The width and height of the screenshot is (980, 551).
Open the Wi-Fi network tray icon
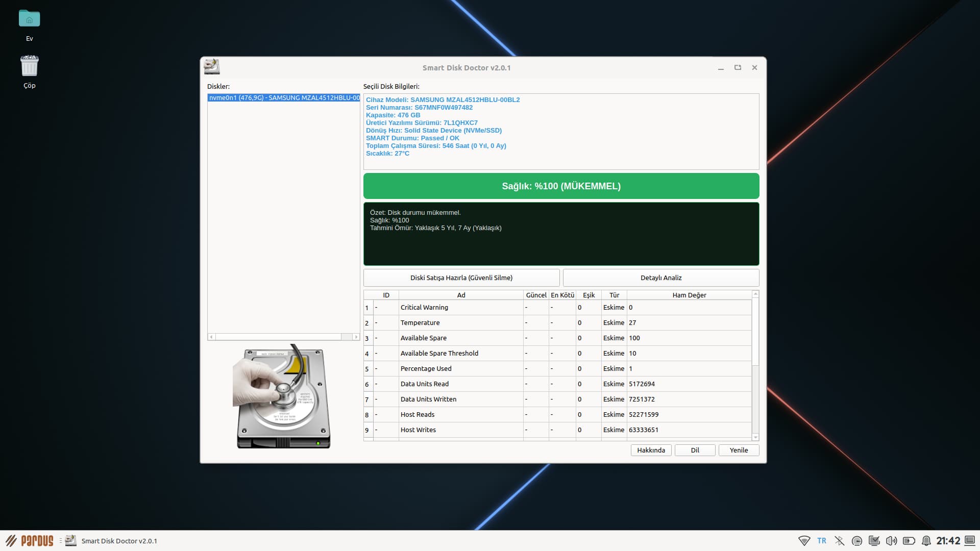(804, 541)
